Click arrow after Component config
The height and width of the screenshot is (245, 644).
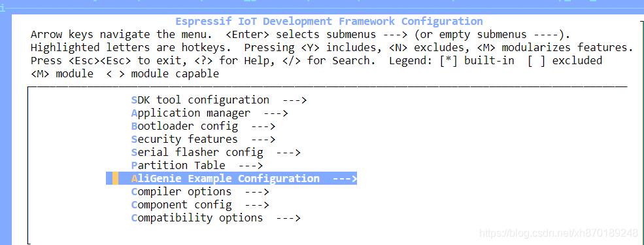[257, 205]
